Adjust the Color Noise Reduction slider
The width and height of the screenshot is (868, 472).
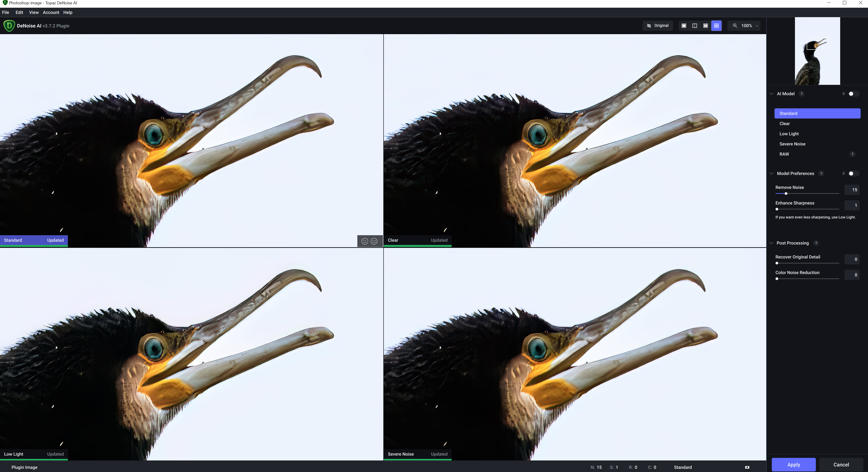807,279
